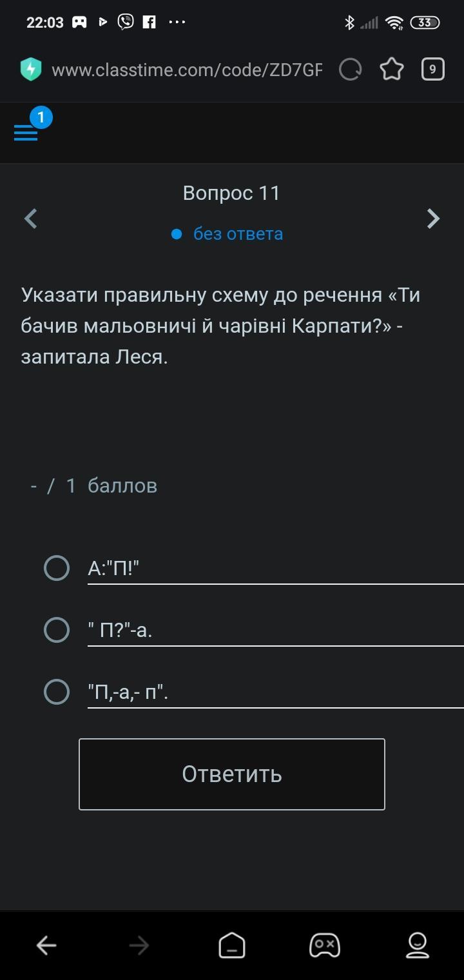Go to the previous question with the left chevron
This screenshot has height=980, width=464.
(x=30, y=219)
